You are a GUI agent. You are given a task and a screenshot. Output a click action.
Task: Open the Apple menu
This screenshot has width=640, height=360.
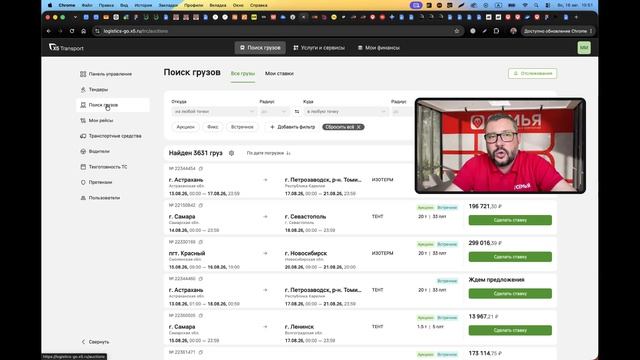pyautogui.click(x=50, y=5)
